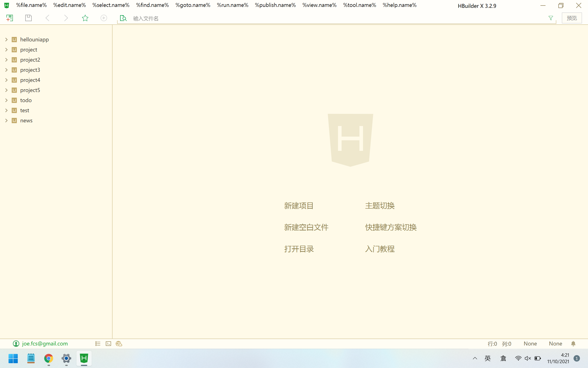
Task: Open the %tool.name% menu
Action: coord(360,5)
